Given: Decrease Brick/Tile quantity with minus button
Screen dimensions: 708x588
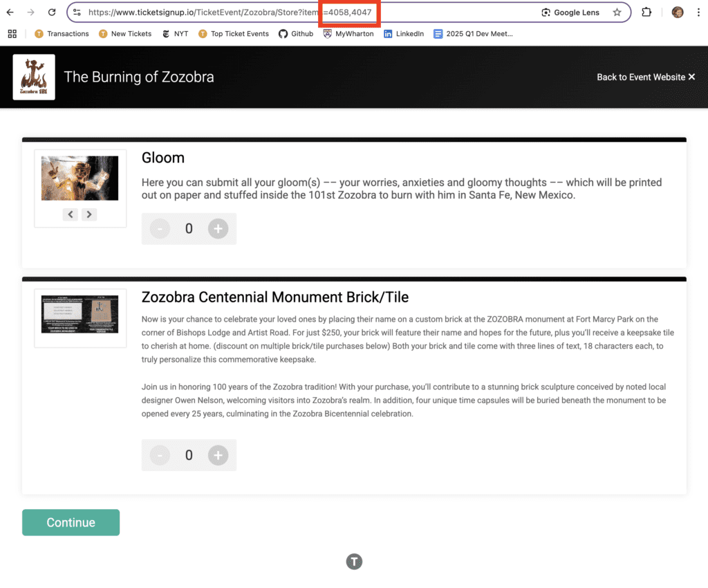Looking at the screenshot, I should click(x=160, y=455).
